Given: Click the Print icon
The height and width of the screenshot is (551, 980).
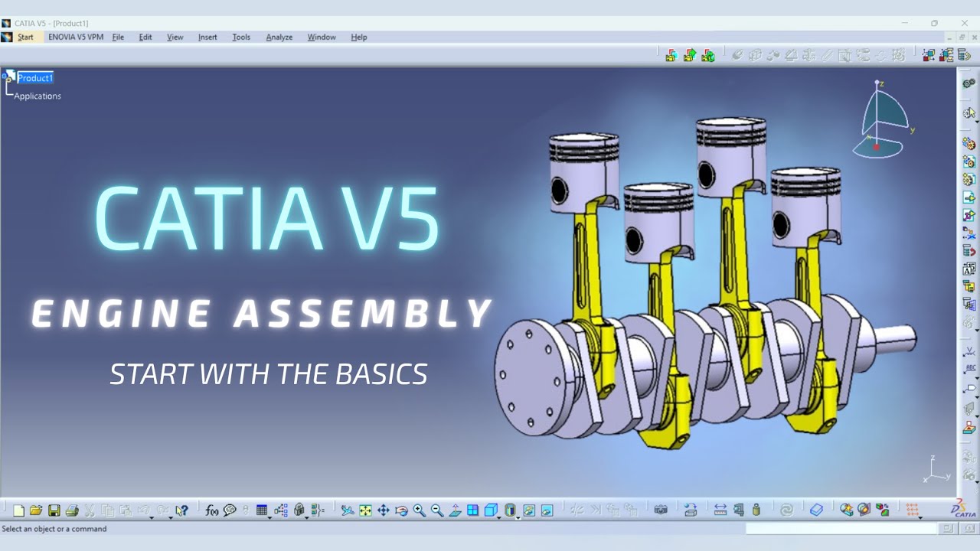Looking at the screenshot, I should pyautogui.click(x=72, y=510).
